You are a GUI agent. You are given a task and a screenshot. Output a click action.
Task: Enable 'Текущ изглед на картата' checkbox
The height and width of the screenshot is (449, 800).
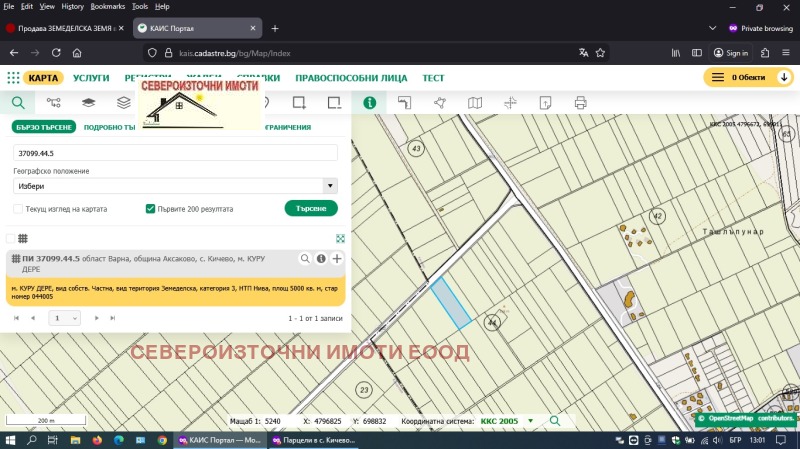[x=18, y=209]
